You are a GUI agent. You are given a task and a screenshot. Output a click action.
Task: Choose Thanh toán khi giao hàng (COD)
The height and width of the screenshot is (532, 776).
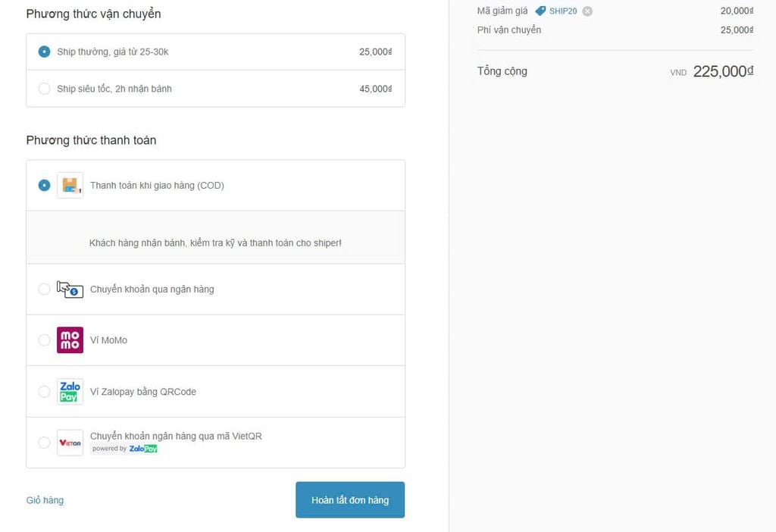point(44,185)
